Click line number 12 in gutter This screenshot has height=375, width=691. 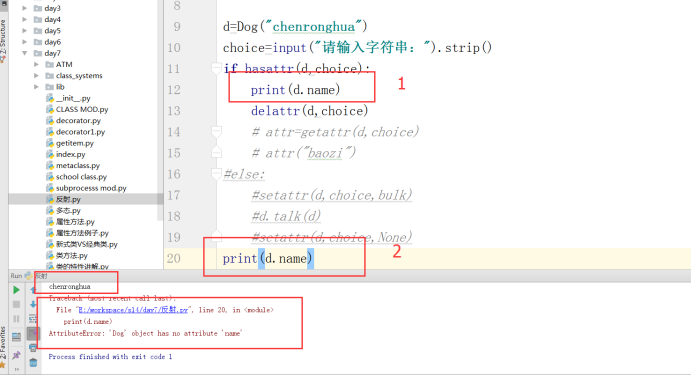click(x=174, y=90)
